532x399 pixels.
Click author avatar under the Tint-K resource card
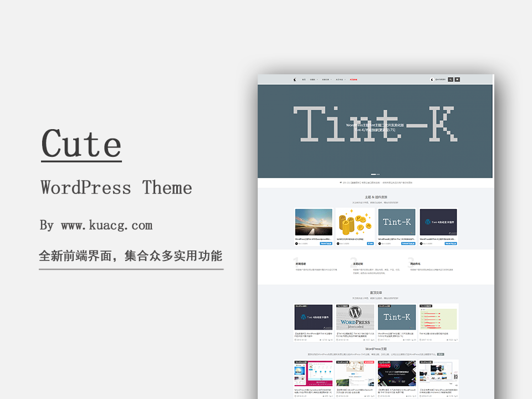click(x=380, y=243)
